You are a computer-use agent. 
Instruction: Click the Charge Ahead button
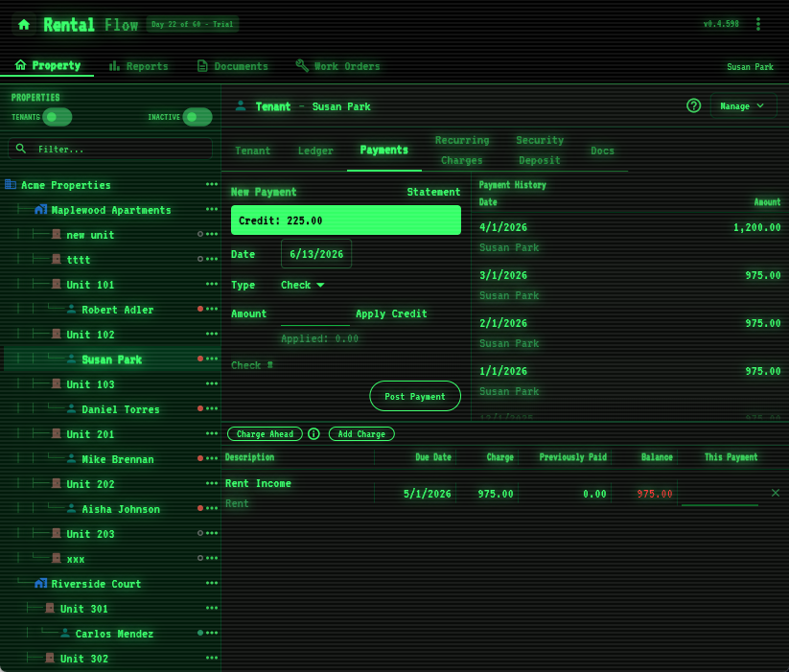pyautogui.click(x=265, y=433)
